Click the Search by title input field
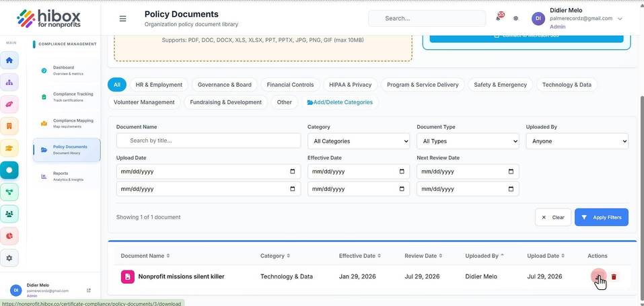This screenshot has width=644, height=306. [x=208, y=141]
